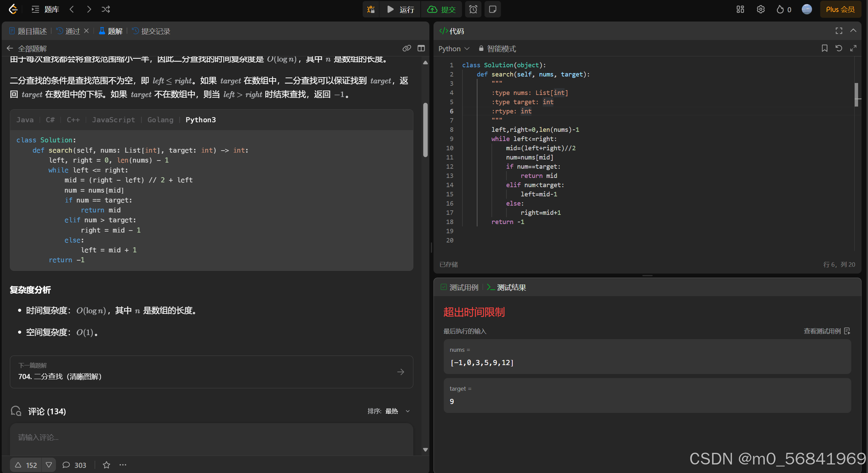Bookmark the code via the bookmark icon
This screenshot has width=868, height=473.
(825, 48)
